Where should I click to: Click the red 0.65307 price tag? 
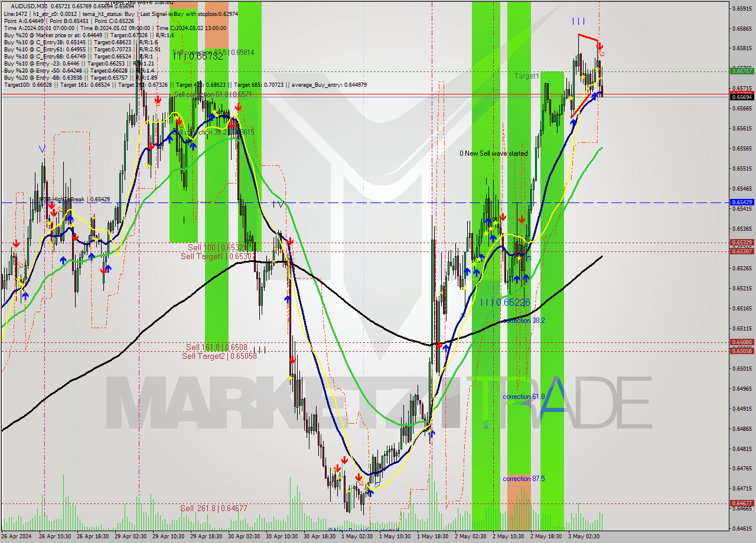pyautogui.click(x=742, y=251)
